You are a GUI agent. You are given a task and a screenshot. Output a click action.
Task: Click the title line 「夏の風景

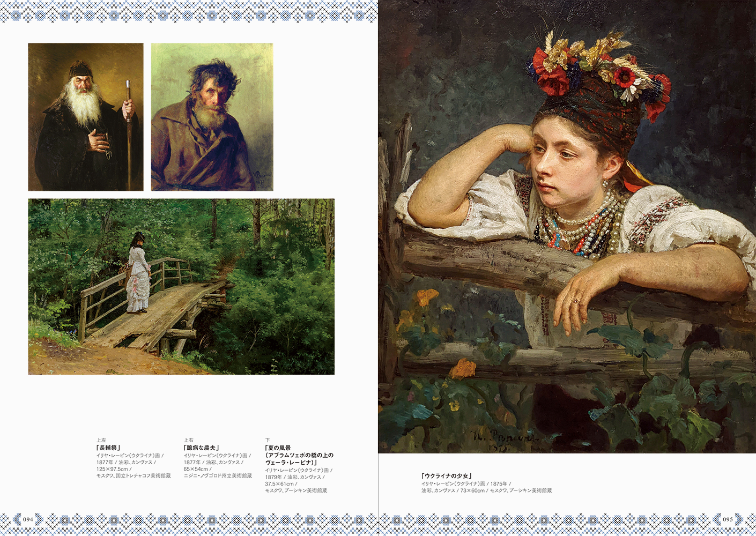[x=278, y=448]
